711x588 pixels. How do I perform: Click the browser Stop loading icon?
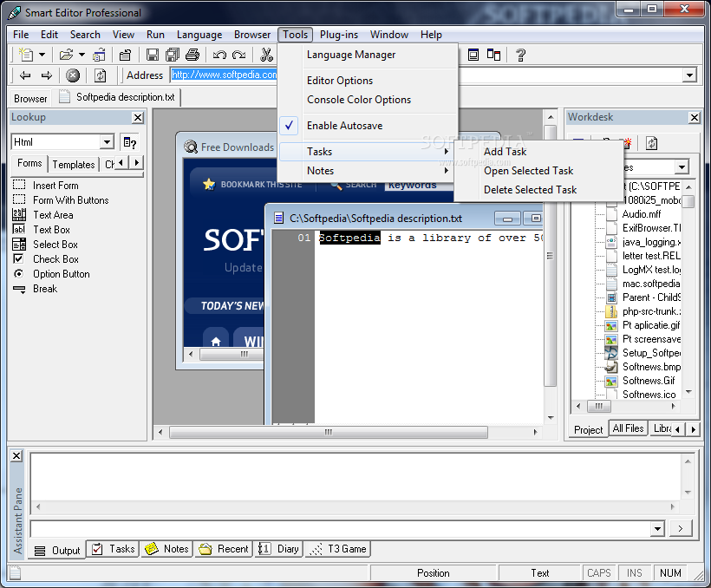point(73,75)
